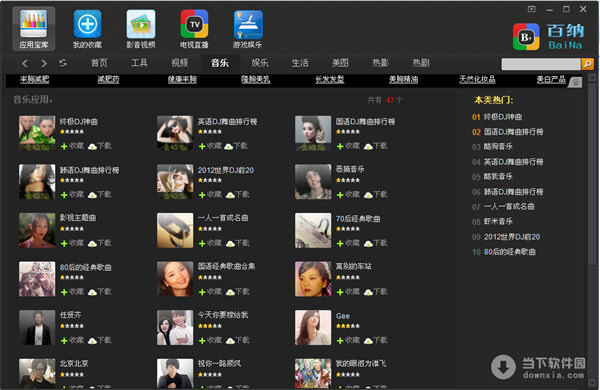Viewport: 600px width, 390px height.
Task: Favorite 任贤齐 with the plus icon
Action: 64,341
